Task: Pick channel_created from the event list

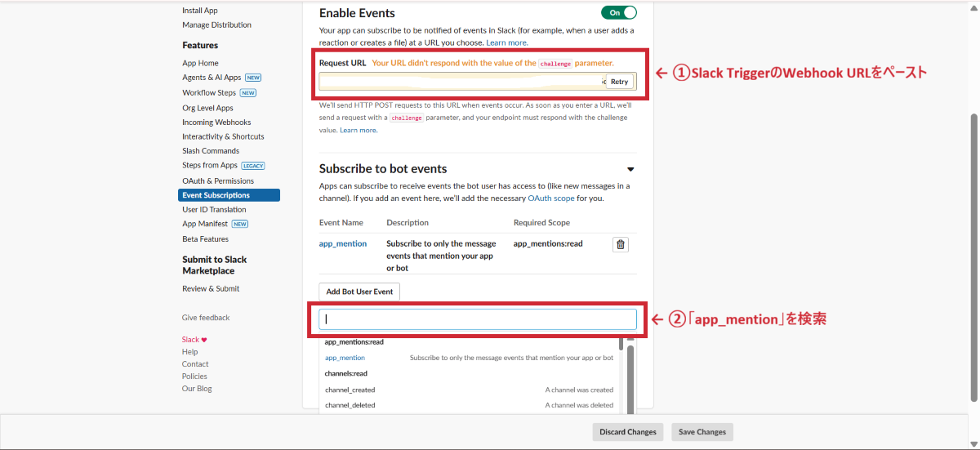Action: [350, 390]
